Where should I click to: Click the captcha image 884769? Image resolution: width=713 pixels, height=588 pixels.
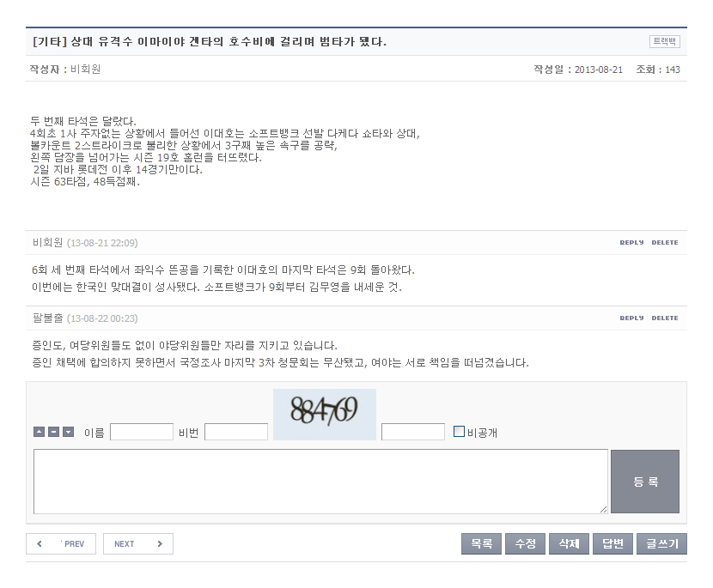[x=324, y=414]
